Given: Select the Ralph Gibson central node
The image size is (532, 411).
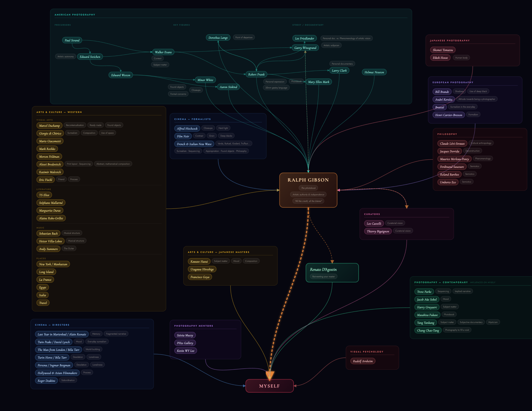Looking at the screenshot, I should pyautogui.click(x=308, y=180).
